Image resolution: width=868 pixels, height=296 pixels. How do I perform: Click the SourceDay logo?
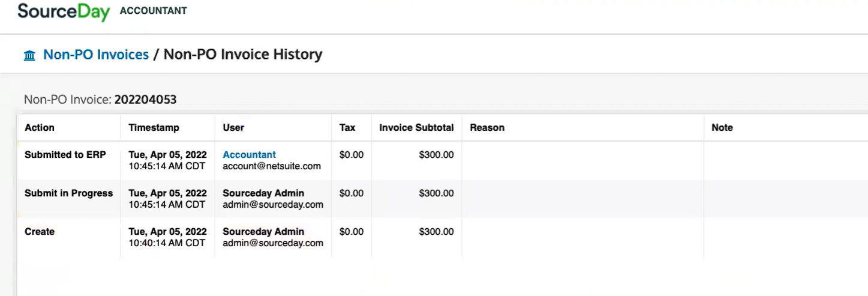[64, 11]
